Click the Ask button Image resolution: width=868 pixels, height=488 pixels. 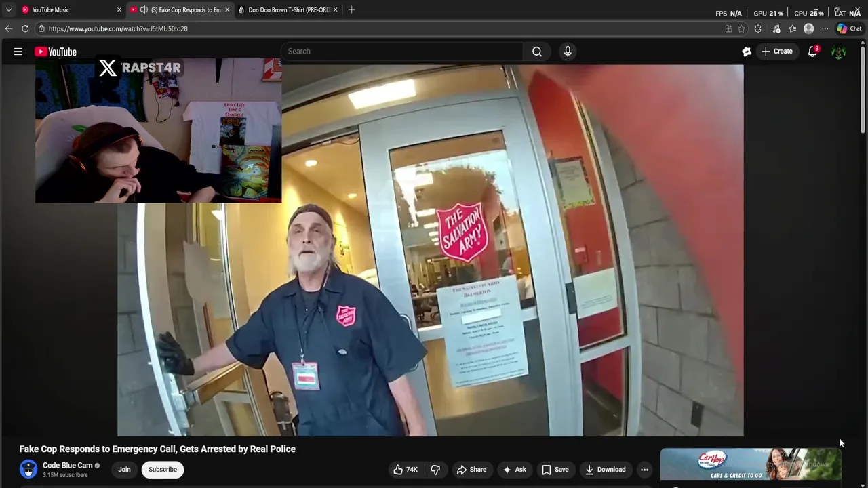tap(514, 469)
